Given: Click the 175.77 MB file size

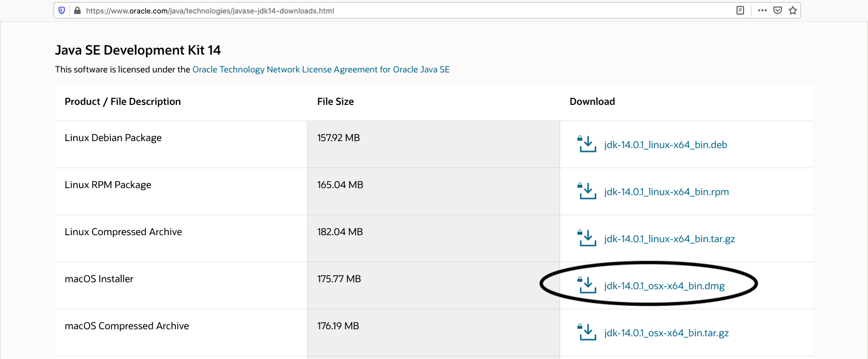Looking at the screenshot, I should tap(339, 279).
